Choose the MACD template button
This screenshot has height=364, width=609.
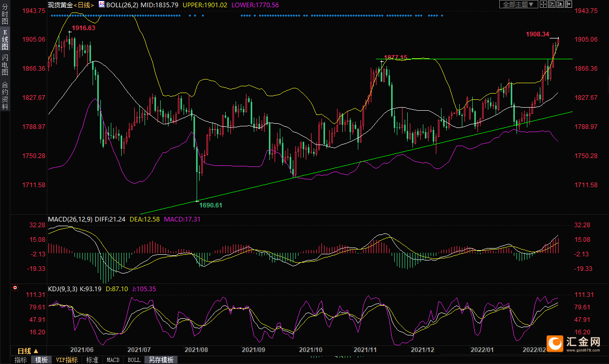coord(113,360)
